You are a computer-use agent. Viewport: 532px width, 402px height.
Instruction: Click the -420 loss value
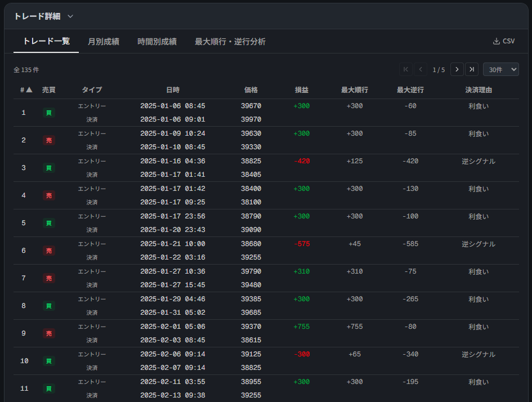coord(302,161)
